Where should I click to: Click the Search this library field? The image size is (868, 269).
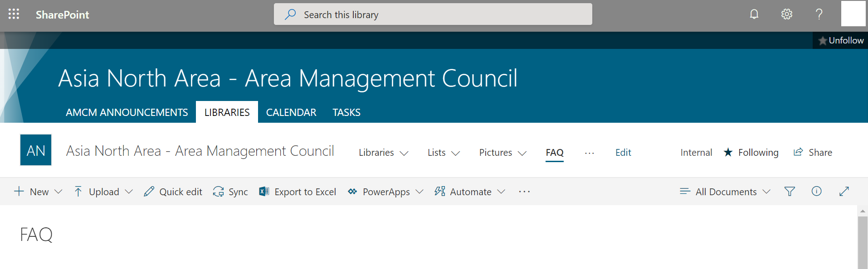click(433, 14)
